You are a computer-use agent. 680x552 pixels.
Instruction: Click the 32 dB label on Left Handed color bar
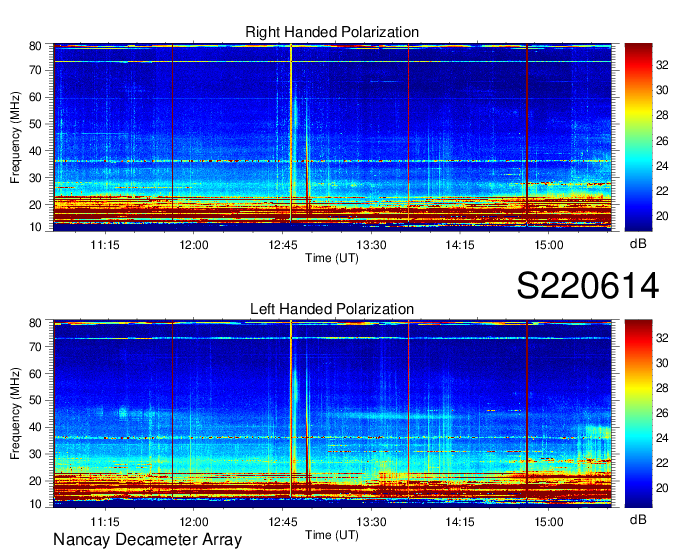click(662, 338)
